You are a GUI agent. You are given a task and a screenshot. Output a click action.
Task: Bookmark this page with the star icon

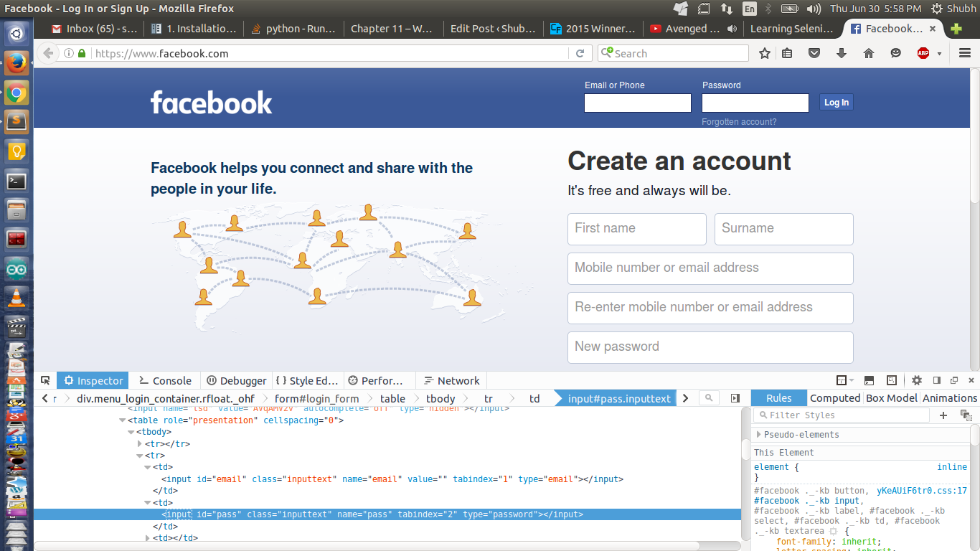pos(765,53)
